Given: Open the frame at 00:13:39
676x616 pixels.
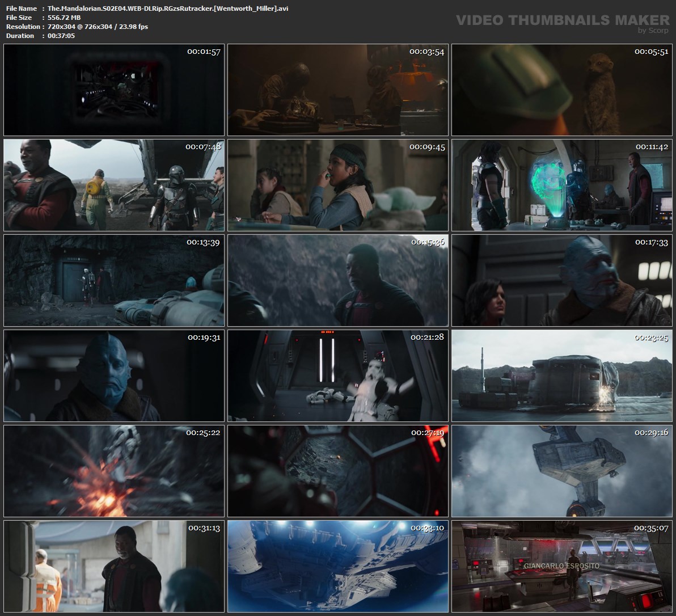Looking at the screenshot, I should click(114, 280).
